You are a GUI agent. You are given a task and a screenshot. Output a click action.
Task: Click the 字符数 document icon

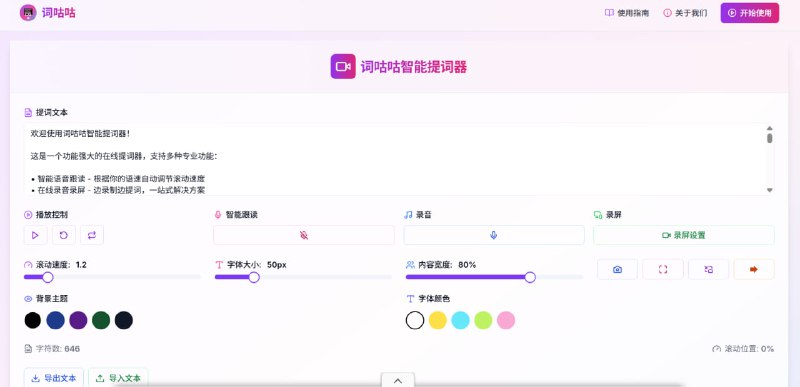point(28,349)
